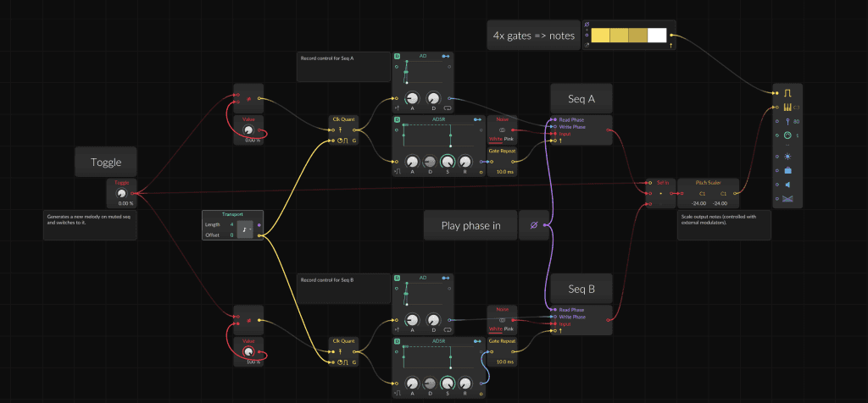Click the A knob on Seq A AD
The height and width of the screenshot is (403, 868).
412,98
